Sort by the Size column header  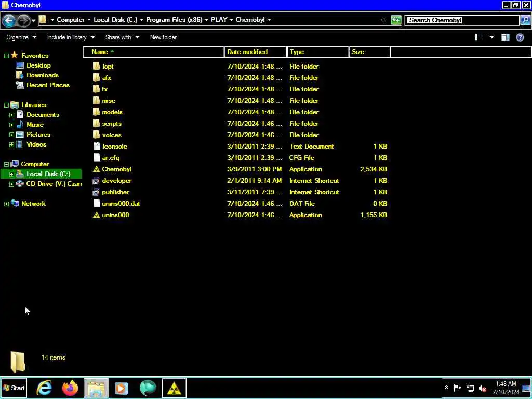[370, 52]
